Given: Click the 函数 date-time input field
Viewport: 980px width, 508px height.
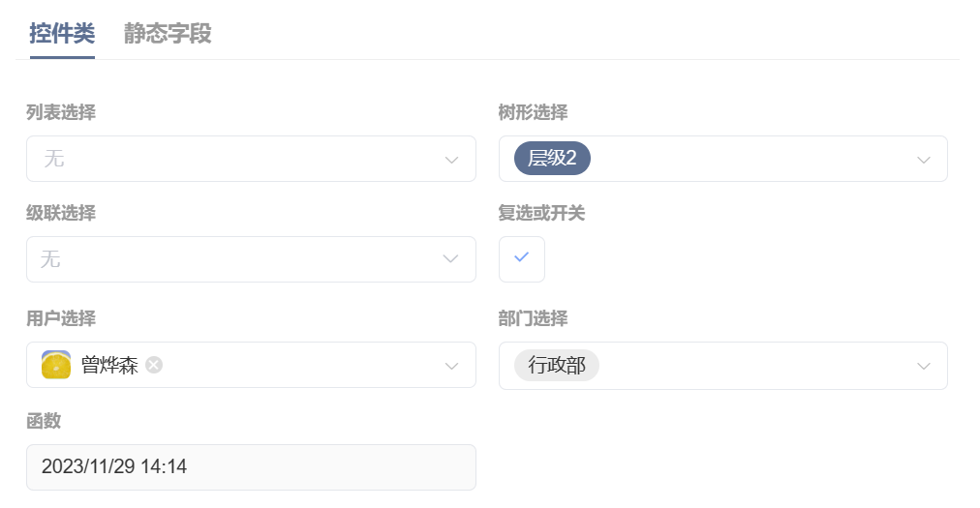Looking at the screenshot, I should [x=251, y=467].
